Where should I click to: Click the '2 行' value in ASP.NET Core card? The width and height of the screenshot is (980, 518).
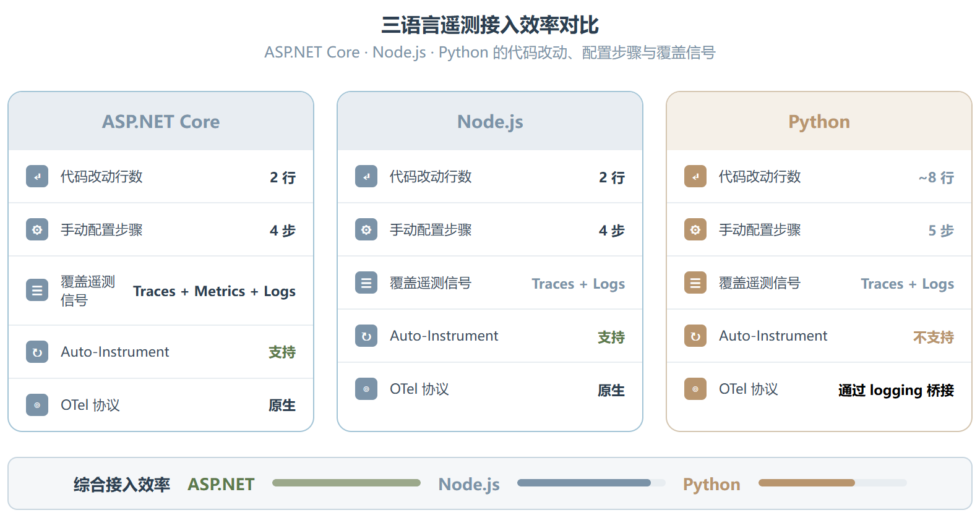283,177
